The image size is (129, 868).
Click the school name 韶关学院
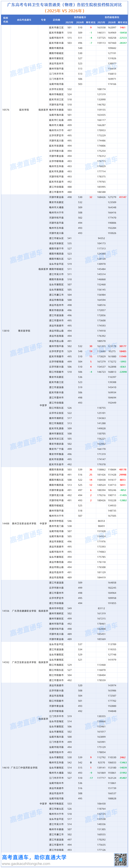pos(24,110)
